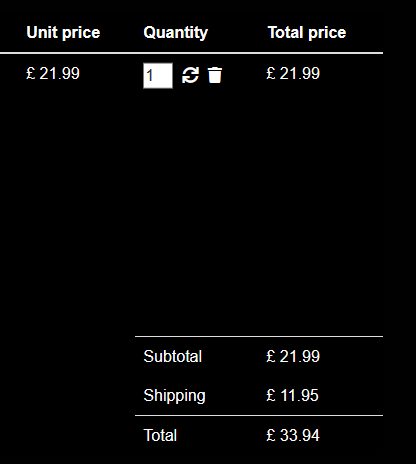Click the Total label at the bottom
The width and height of the screenshot is (416, 464).
[x=160, y=435]
